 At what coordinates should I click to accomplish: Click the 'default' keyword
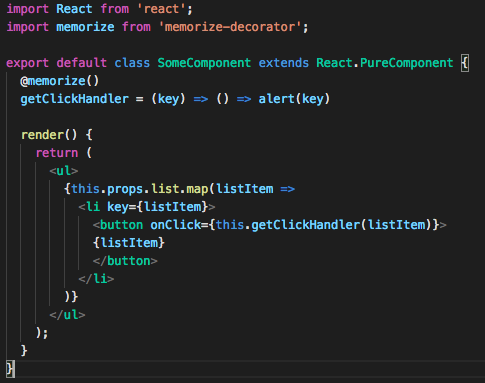(x=82, y=63)
